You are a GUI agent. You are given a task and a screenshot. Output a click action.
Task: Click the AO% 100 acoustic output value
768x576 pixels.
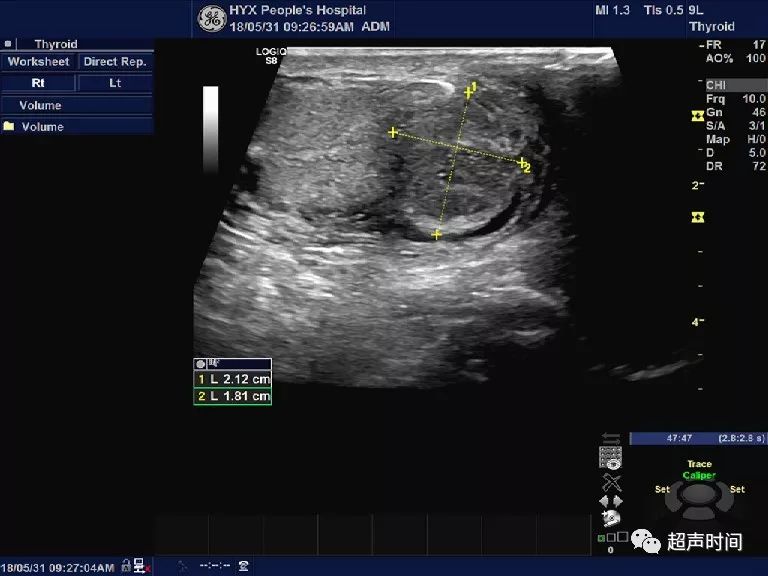pos(736,58)
